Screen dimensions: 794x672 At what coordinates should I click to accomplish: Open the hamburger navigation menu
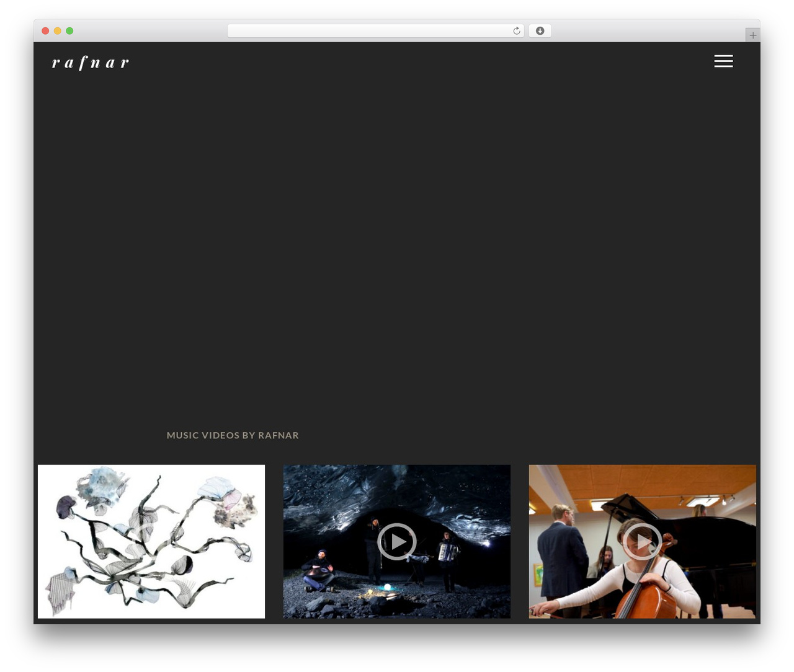pyautogui.click(x=723, y=61)
